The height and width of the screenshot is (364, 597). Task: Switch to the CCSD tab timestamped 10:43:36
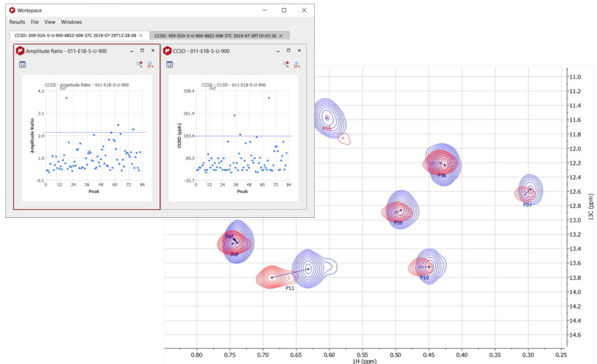215,36
